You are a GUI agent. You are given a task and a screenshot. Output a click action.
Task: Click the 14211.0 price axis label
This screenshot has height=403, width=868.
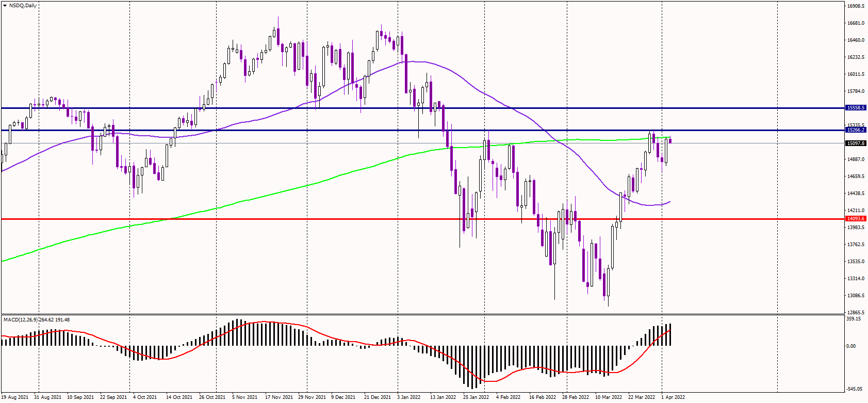pyautogui.click(x=856, y=211)
